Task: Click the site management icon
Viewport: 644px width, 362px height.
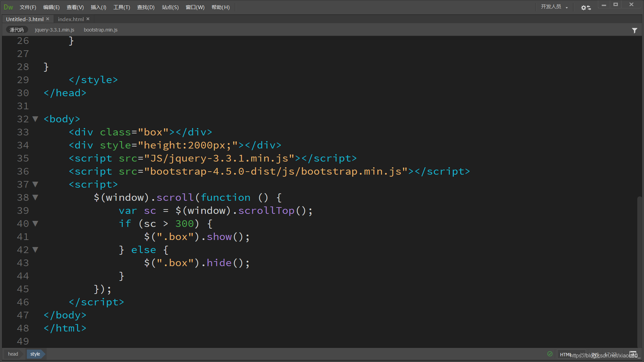Action: coord(585,7)
